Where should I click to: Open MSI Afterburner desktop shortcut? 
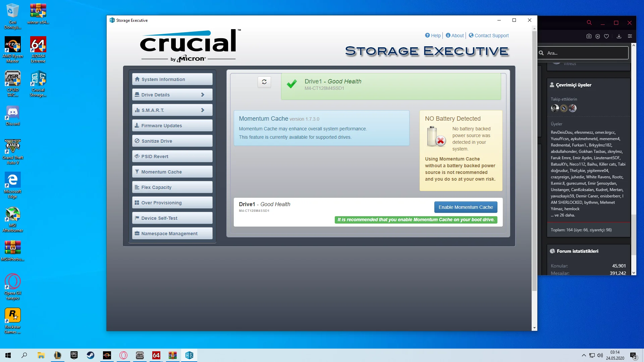pos(13,219)
